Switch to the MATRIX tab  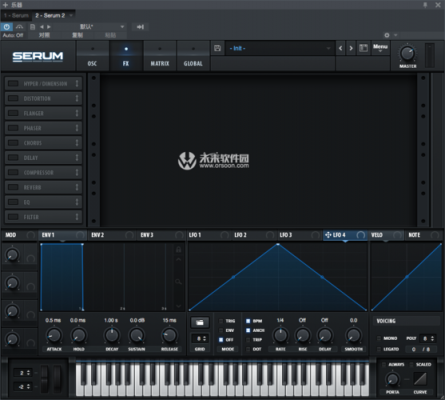(x=160, y=56)
